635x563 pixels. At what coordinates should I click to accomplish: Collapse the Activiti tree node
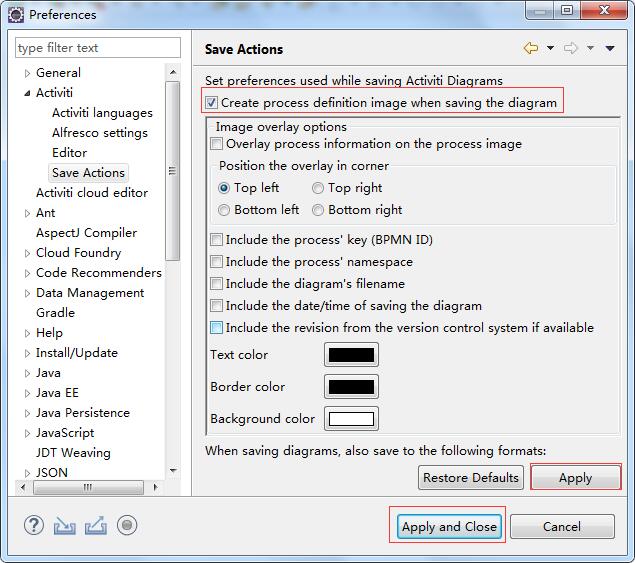(x=27, y=93)
